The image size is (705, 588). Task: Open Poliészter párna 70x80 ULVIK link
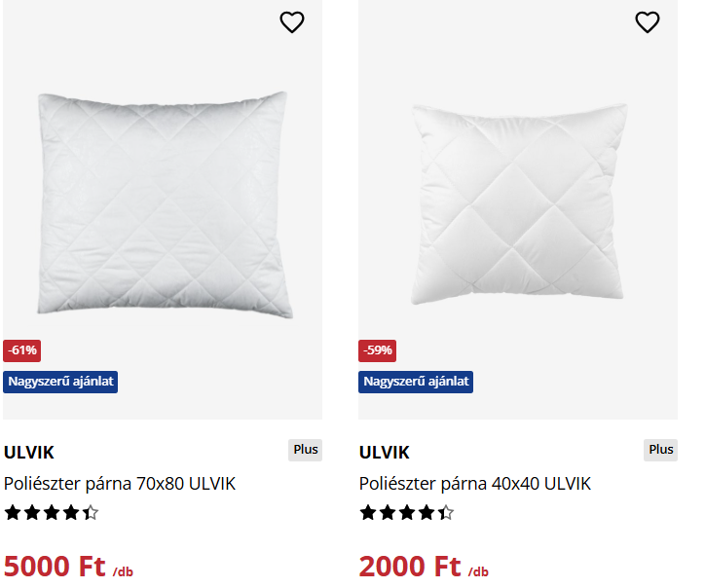pyautogui.click(x=120, y=484)
